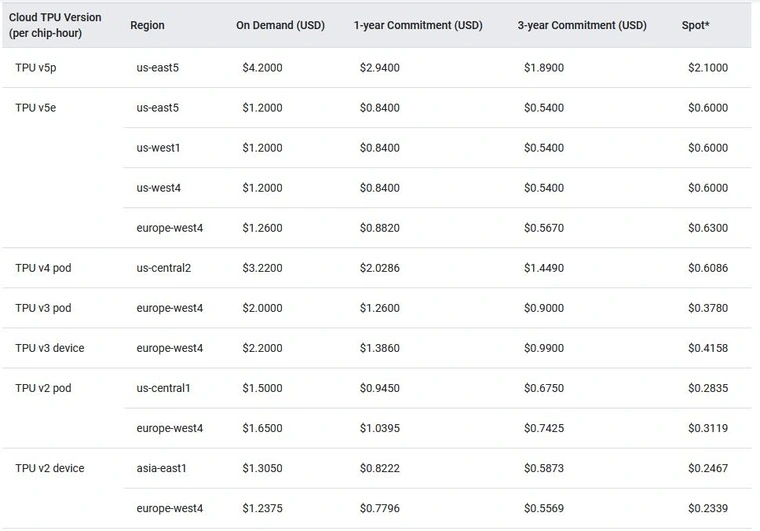This screenshot has height=531, width=760.
Task: Click the TPU v3 device row label
Action: (x=50, y=348)
